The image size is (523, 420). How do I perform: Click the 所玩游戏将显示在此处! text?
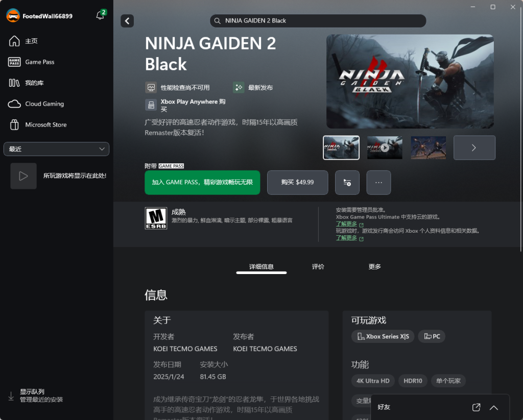point(75,176)
